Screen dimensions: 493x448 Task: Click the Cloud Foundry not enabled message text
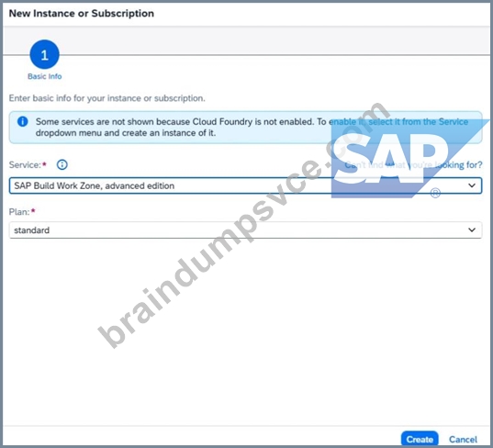252,127
